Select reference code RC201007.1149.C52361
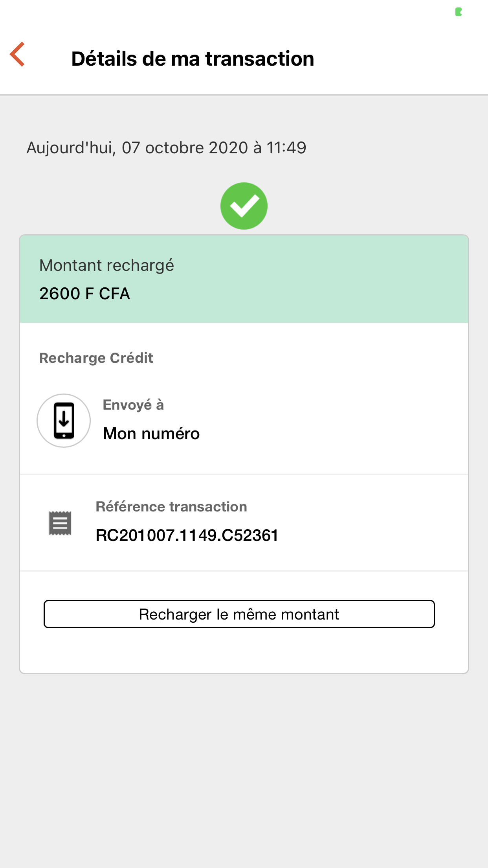 [x=187, y=535]
